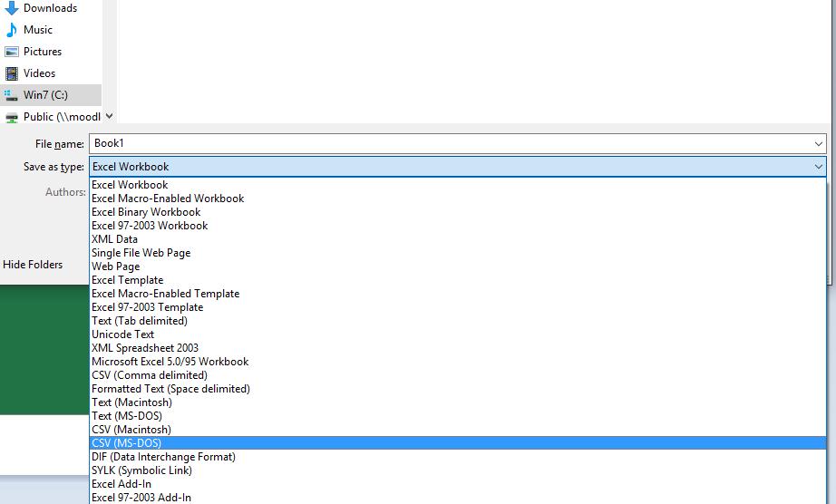Image resolution: width=836 pixels, height=504 pixels.
Task: Choose CSV (Macintosh) file type
Action: (458, 430)
